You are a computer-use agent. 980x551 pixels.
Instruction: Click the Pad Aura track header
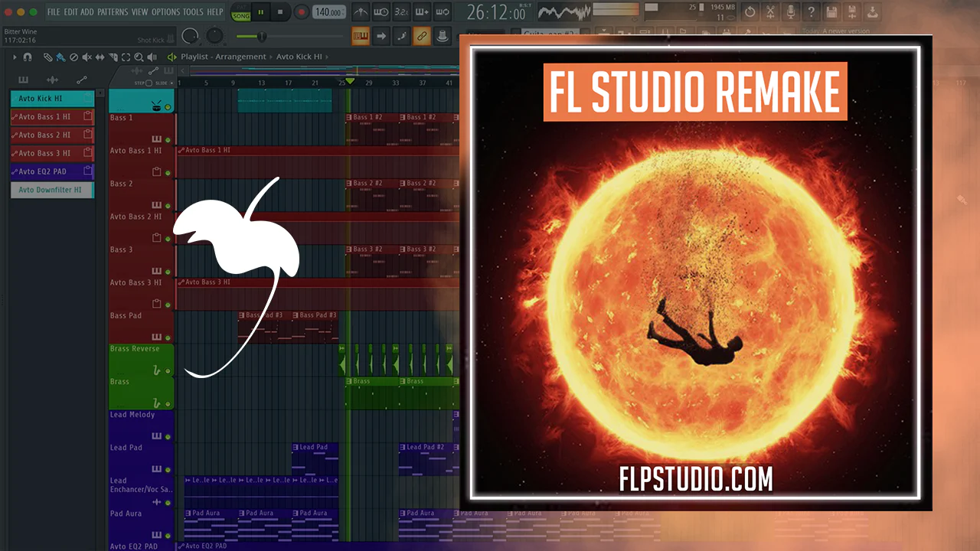(x=142, y=524)
